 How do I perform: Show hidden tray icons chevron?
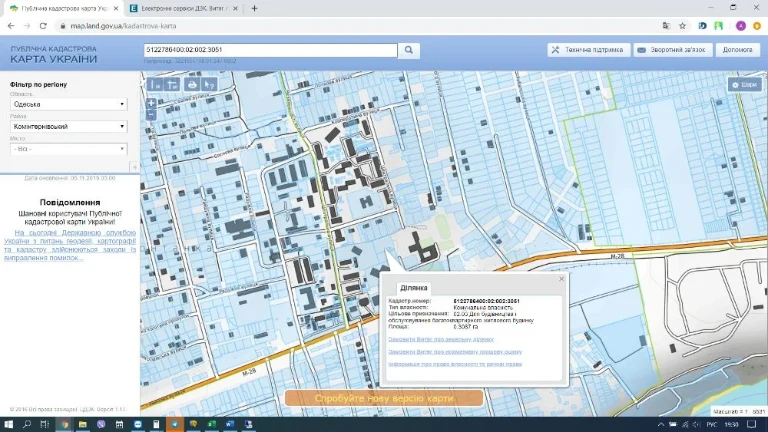(661, 425)
